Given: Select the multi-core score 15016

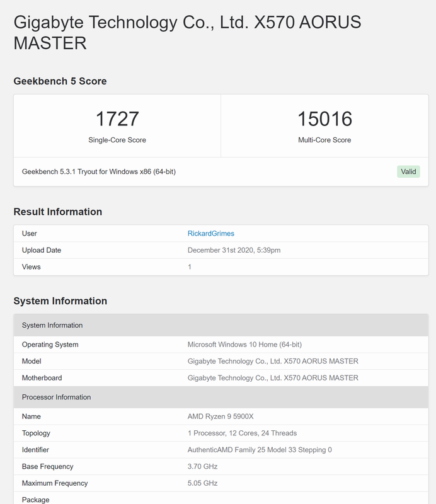Looking at the screenshot, I should [324, 118].
